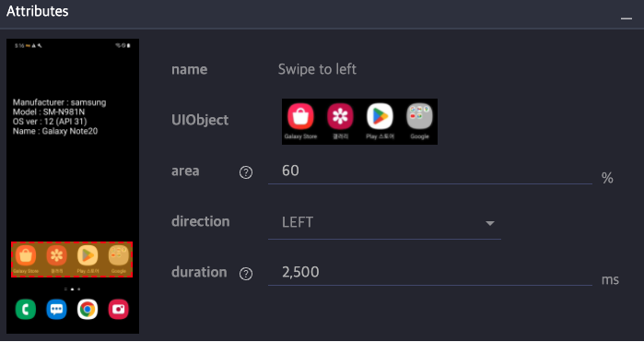Viewport: 644px width, 342px height.
Task: Tap the Chrome icon on device dock
Action: [88, 310]
